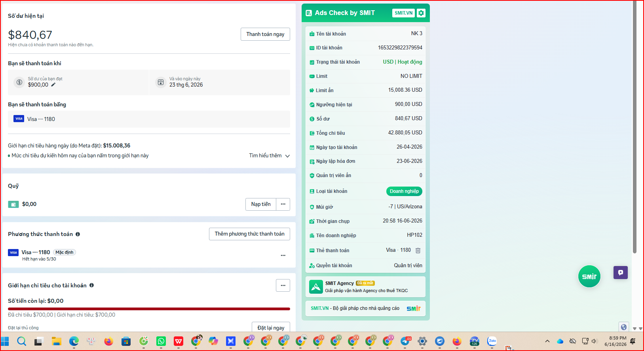Click the Ads Check by SMIT header logo icon

coord(309,13)
